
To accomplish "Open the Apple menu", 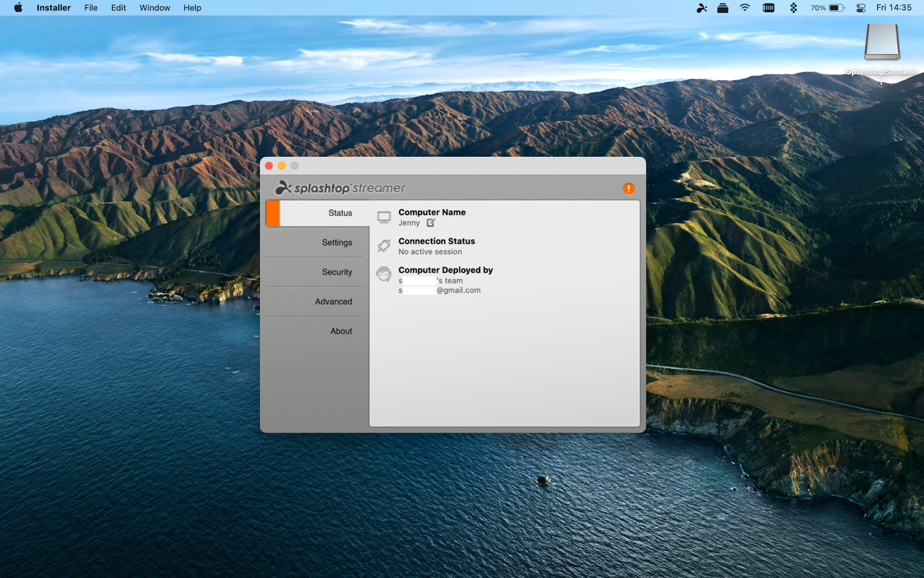I will 18,8.
